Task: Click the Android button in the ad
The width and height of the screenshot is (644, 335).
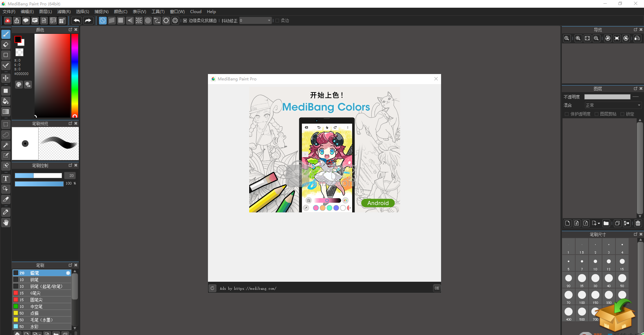Action: pyautogui.click(x=378, y=203)
